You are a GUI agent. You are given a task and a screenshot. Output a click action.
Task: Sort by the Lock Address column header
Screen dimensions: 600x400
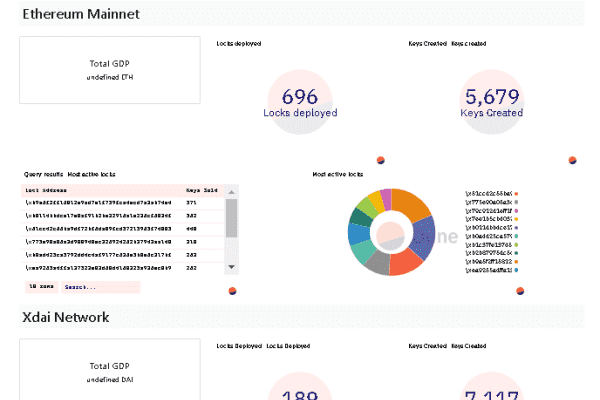coord(46,190)
